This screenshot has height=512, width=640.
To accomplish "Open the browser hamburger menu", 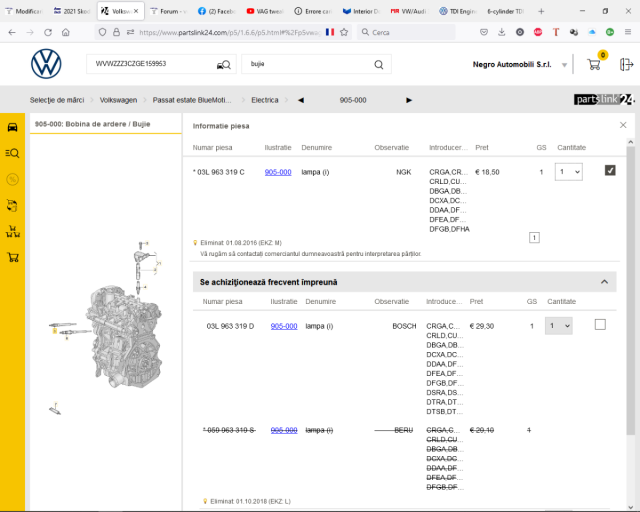I will click(x=628, y=32).
